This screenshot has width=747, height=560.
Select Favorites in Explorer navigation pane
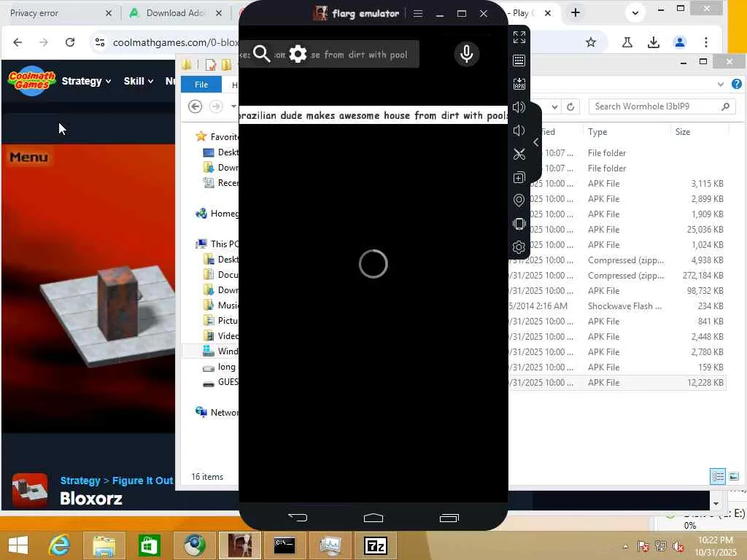217,136
